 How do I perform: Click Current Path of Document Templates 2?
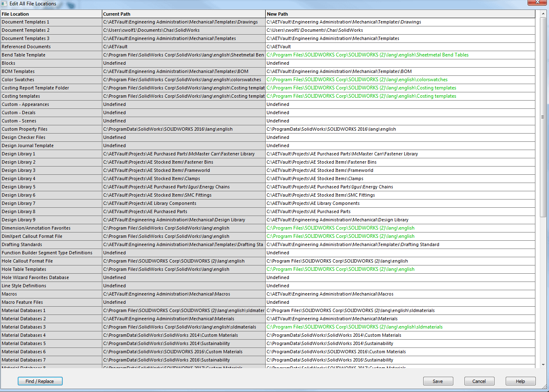[184, 30]
